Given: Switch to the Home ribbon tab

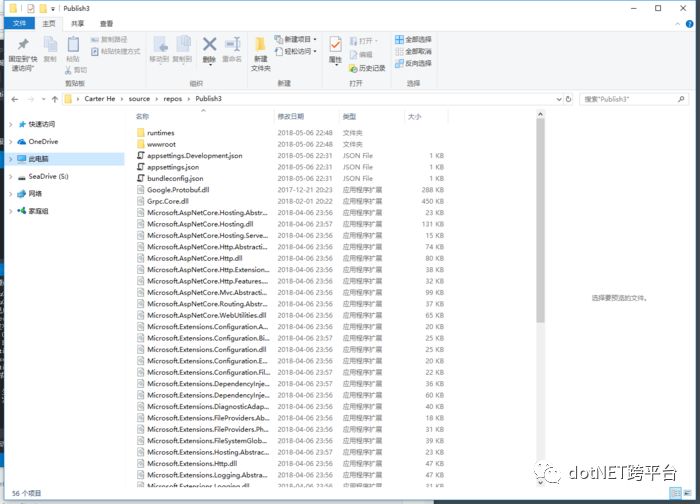Looking at the screenshot, I should click(49, 24).
